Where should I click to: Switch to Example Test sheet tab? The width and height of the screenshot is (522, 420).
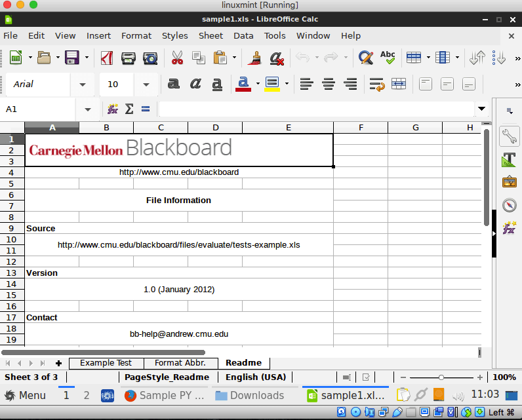tap(106, 363)
